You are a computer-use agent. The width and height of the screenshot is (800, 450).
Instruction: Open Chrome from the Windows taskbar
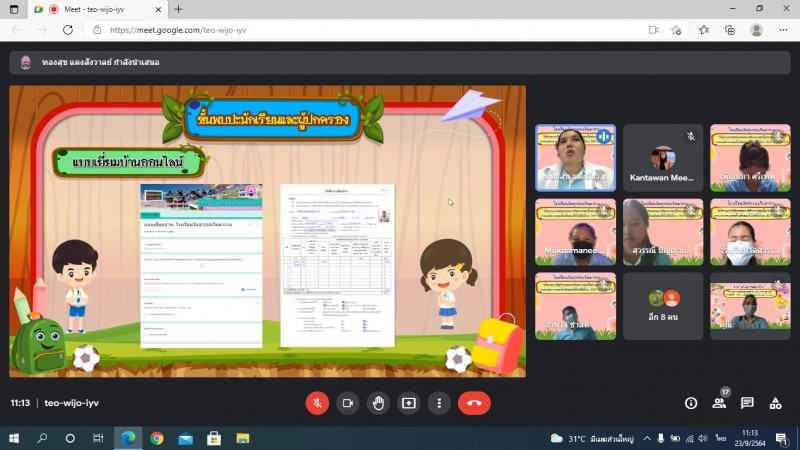[x=157, y=438]
